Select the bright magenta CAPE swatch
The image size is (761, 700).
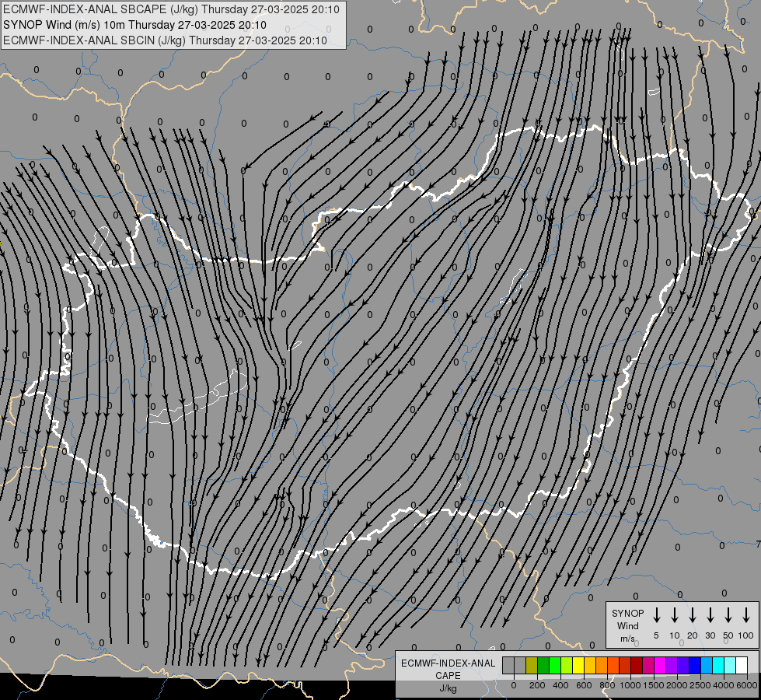coord(660,665)
